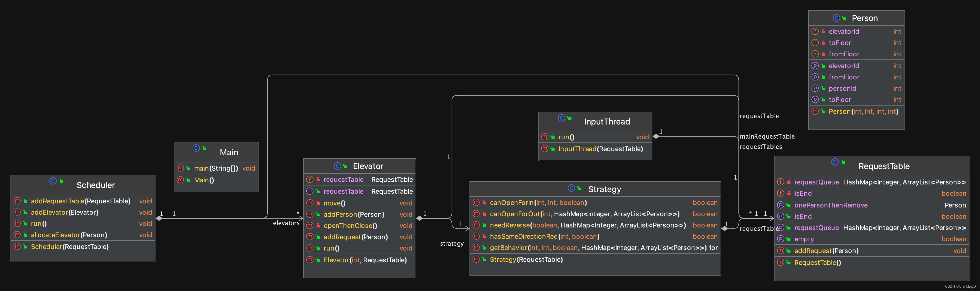Select openThenClose() method in Elevator
The width and height of the screenshot is (980, 291).
coord(350,226)
